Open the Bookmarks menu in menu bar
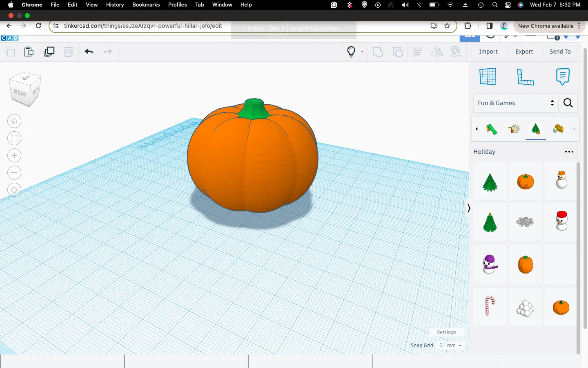Viewport: 588px width, 368px height. coord(146,4)
